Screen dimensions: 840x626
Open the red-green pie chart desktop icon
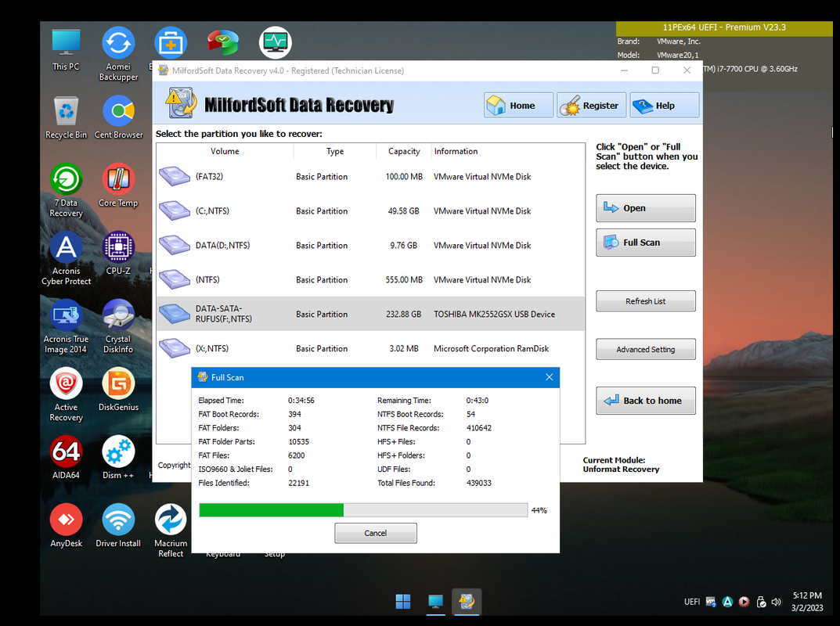pos(223,43)
